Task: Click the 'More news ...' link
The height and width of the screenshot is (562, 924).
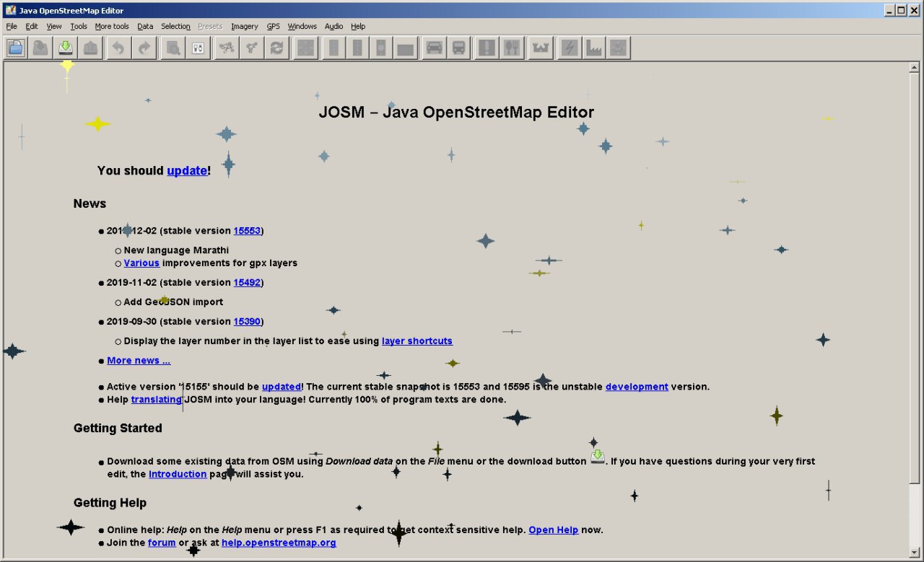Action: click(x=139, y=361)
